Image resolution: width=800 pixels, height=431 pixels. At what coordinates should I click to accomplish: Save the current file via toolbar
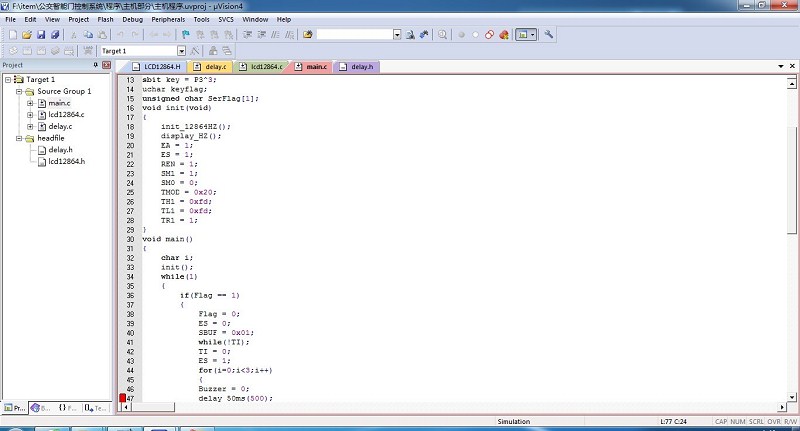[x=40, y=34]
